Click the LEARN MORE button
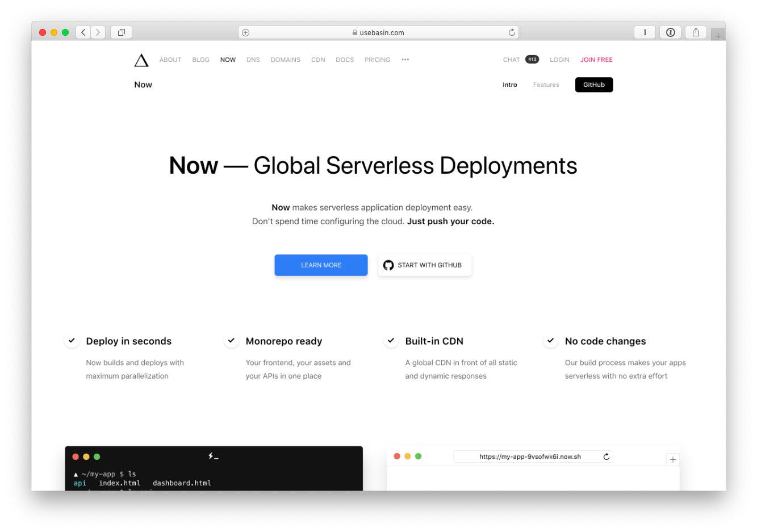757x532 pixels. pyautogui.click(x=321, y=265)
